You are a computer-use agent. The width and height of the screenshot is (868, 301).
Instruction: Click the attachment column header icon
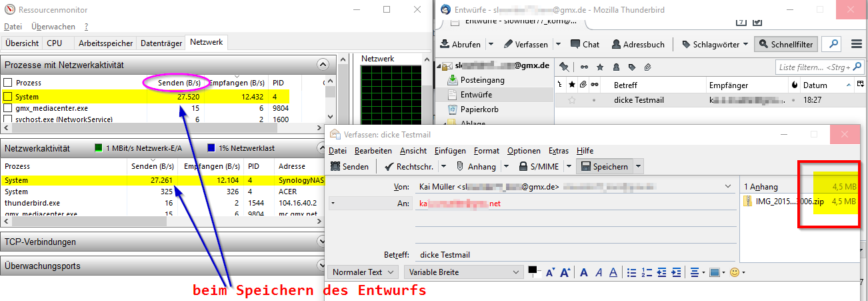tap(583, 85)
